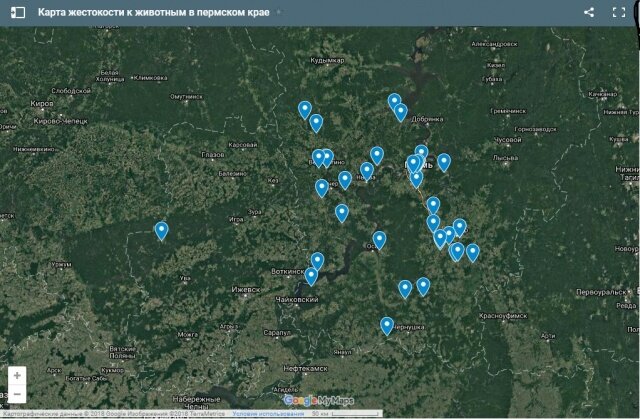Click the Слободской city label

(x=71, y=91)
